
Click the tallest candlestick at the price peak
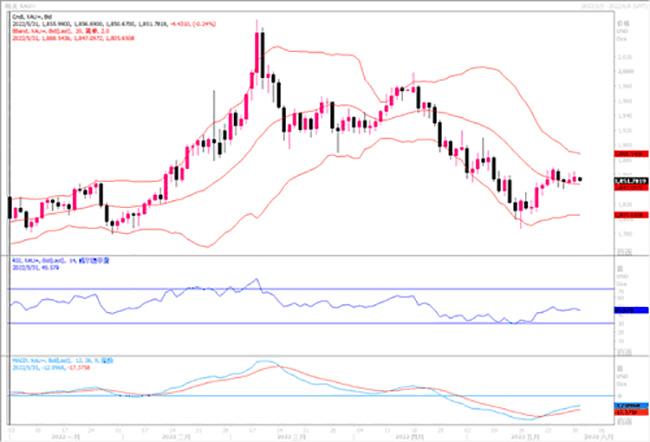click(260, 50)
